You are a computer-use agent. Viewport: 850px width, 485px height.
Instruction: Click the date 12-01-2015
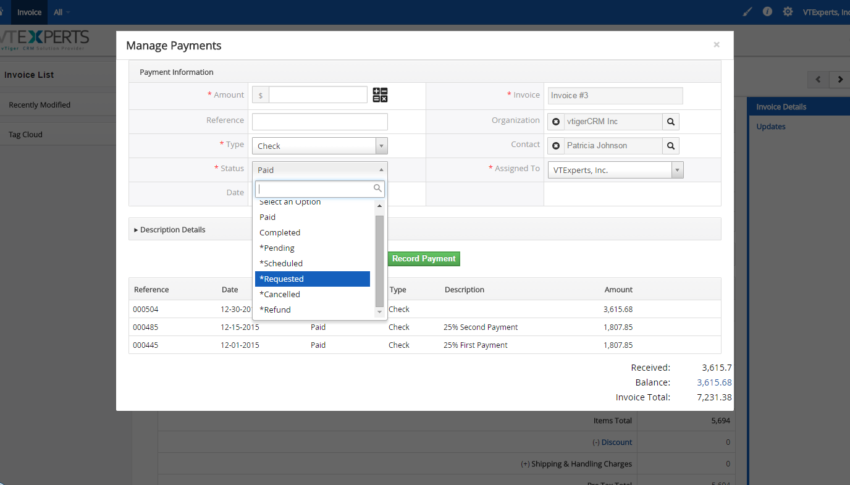[240, 345]
